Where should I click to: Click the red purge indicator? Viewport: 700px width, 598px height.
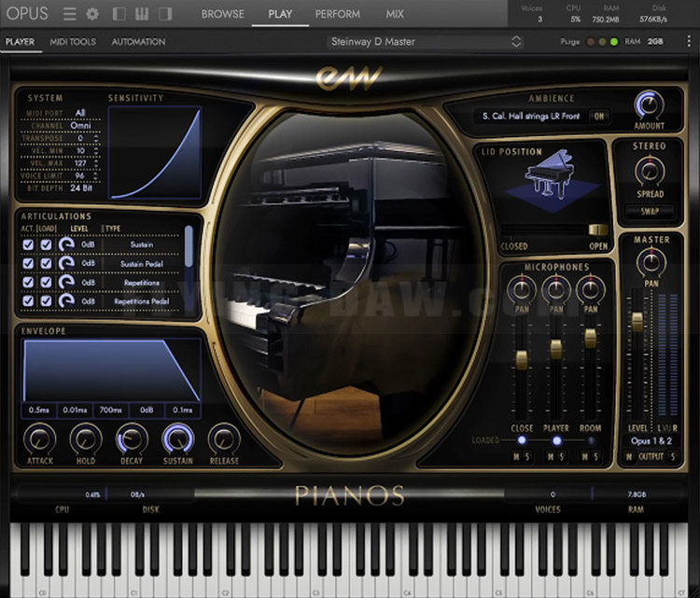[591, 42]
